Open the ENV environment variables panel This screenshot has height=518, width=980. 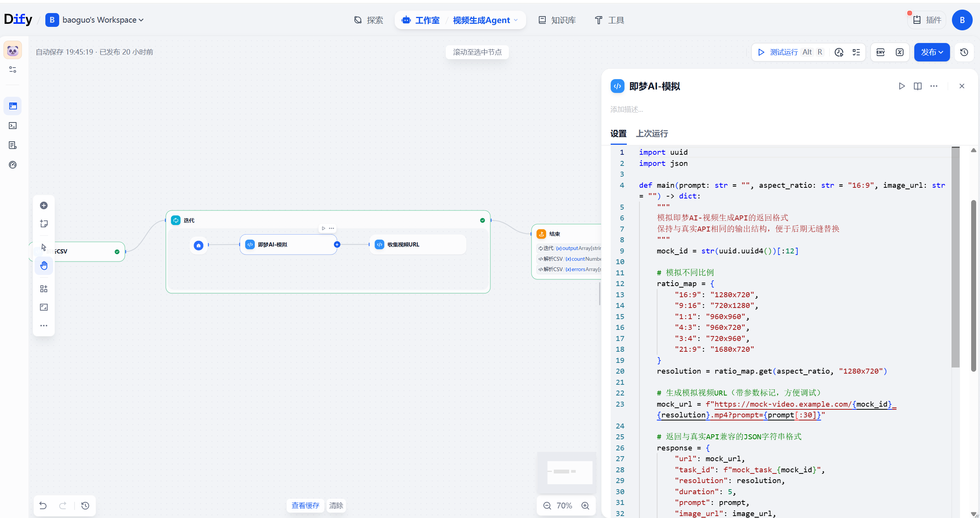(880, 52)
